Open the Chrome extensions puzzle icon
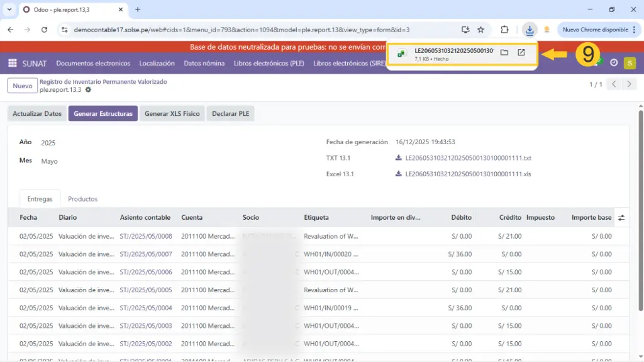This screenshot has height=362, width=644. (x=504, y=30)
